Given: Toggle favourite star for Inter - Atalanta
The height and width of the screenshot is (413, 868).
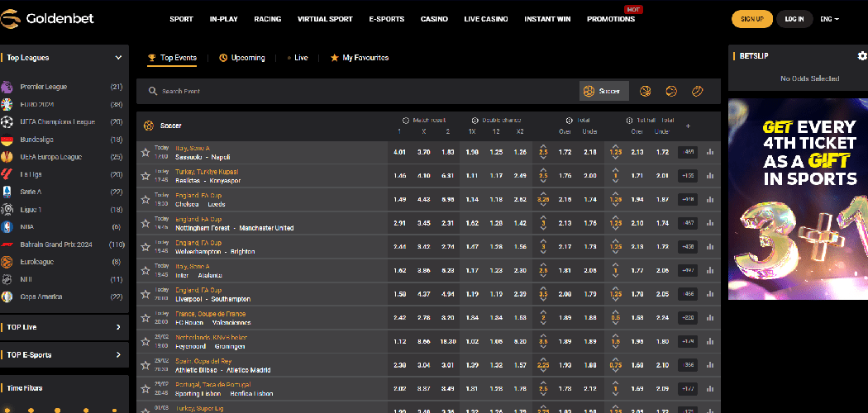Looking at the screenshot, I should (x=145, y=270).
